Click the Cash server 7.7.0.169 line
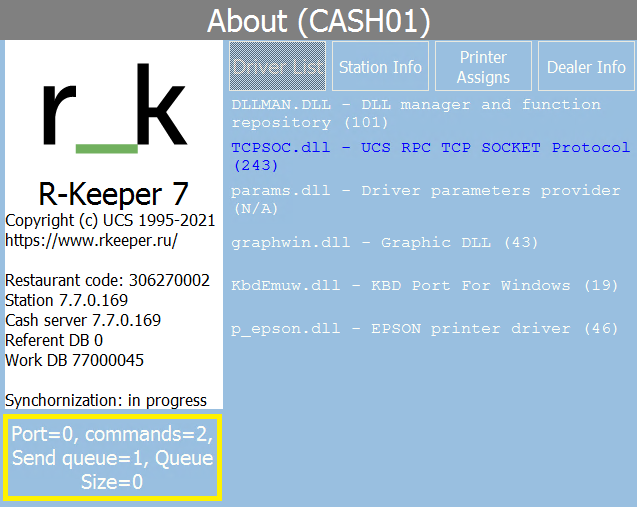The width and height of the screenshot is (637, 507). 83,320
